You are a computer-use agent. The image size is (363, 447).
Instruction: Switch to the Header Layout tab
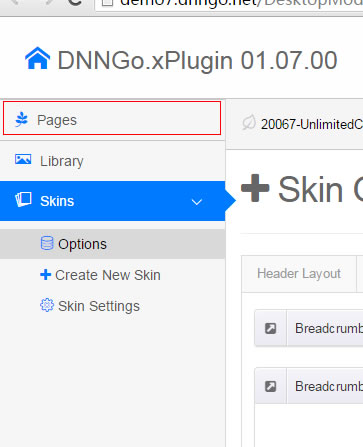(299, 274)
